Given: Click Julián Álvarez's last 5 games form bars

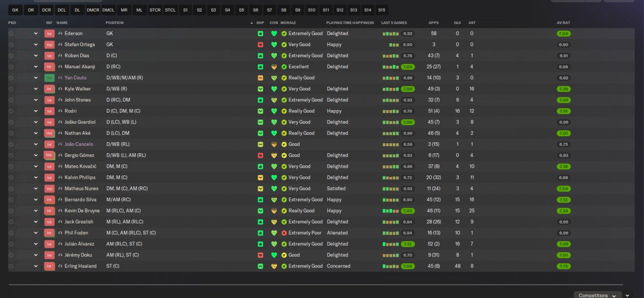Looking at the screenshot, I should [390, 244].
